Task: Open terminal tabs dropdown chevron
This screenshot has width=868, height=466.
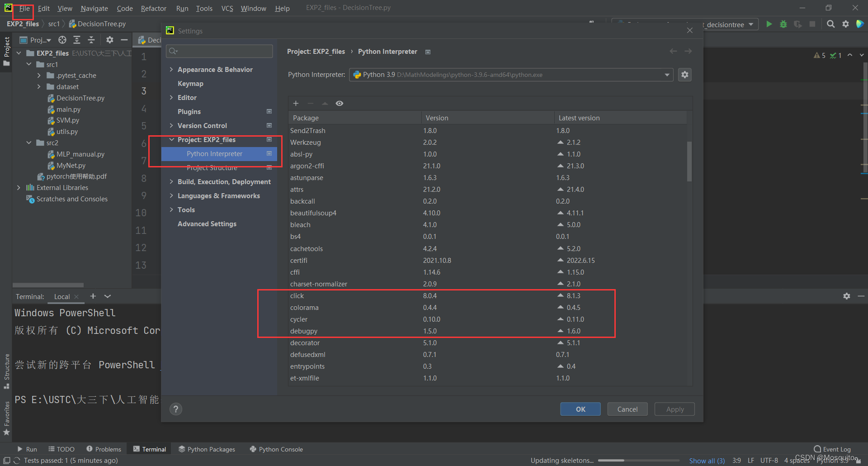Action: (x=108, y=296)
